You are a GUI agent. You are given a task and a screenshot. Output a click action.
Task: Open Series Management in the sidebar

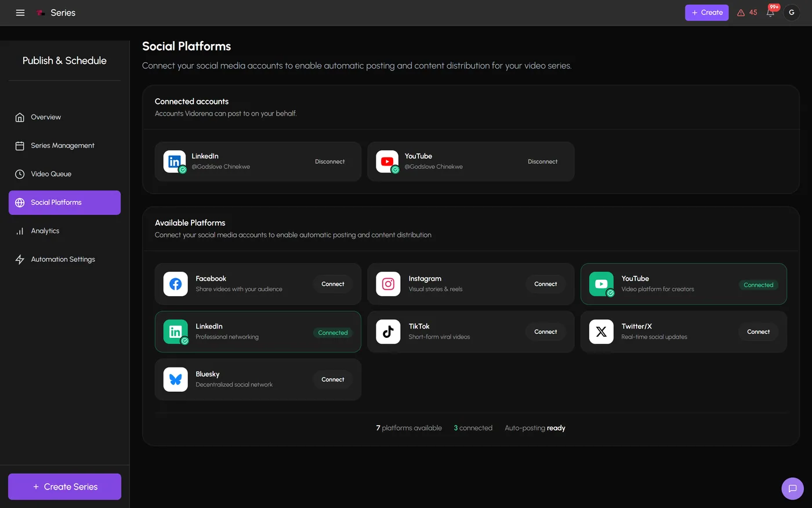point(64,146)
